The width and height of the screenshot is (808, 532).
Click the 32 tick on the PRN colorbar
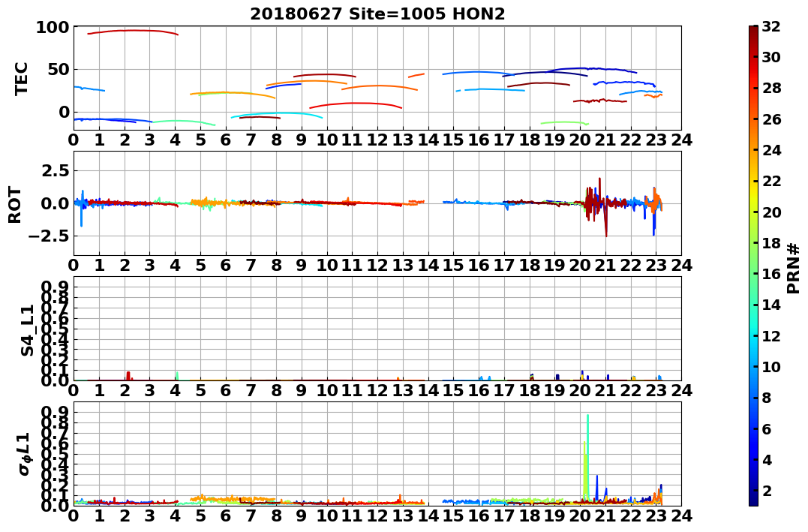point(771,26)
